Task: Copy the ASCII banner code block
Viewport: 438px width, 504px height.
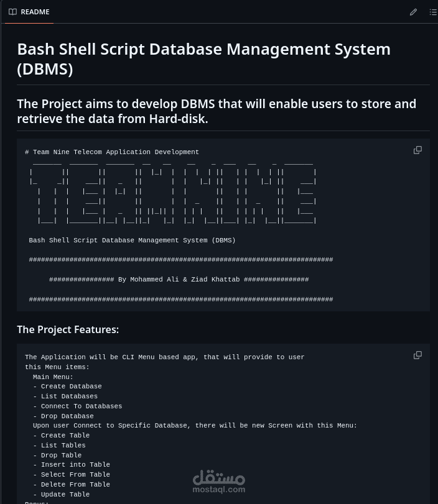Action: [x=417, y=150]
